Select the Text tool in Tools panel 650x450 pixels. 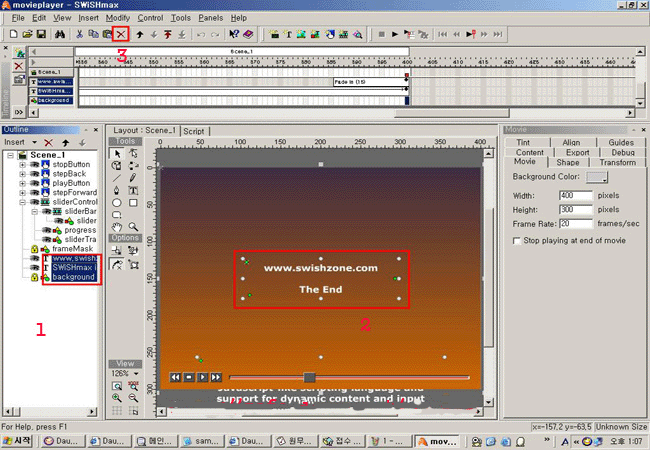133,190
